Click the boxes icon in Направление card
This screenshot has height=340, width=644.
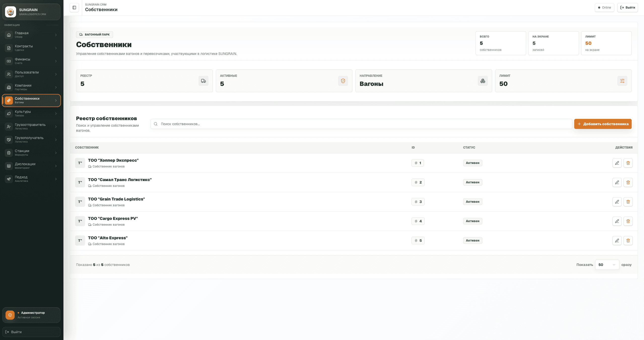483,81
